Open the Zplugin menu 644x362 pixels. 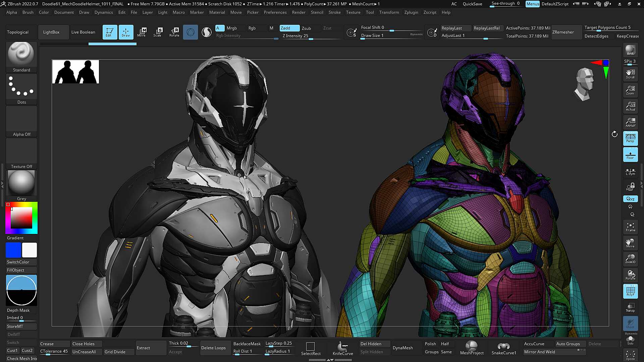pyautogui.click(x=411, y=12)
